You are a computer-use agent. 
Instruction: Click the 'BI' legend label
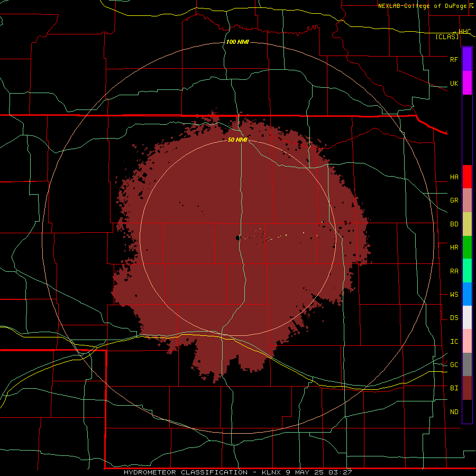(454, 388)
